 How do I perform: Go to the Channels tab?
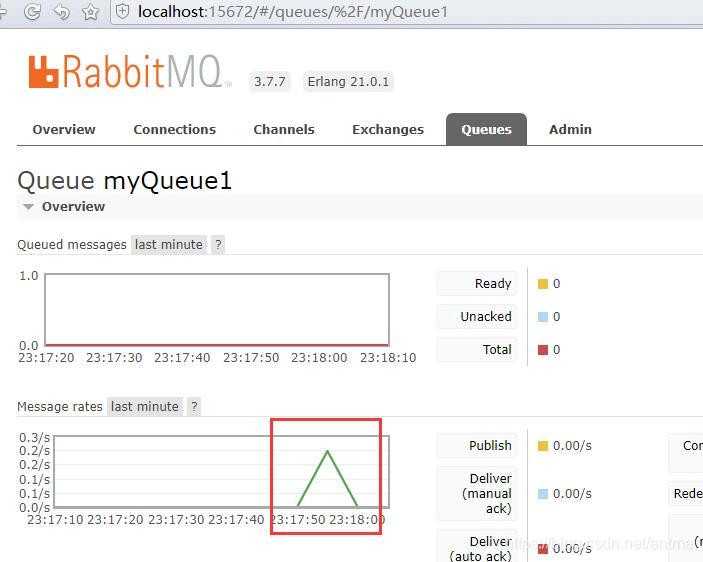click(283, 129)
